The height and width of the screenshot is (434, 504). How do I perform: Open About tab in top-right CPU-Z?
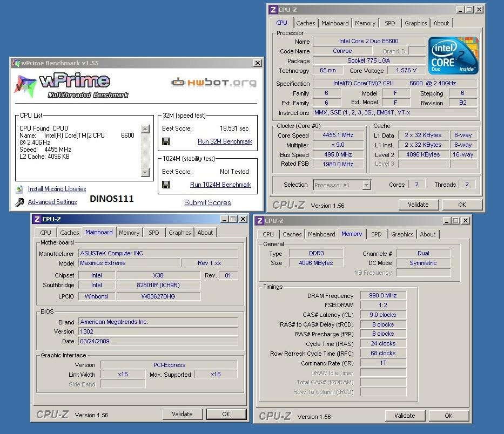tap(441, 23)
